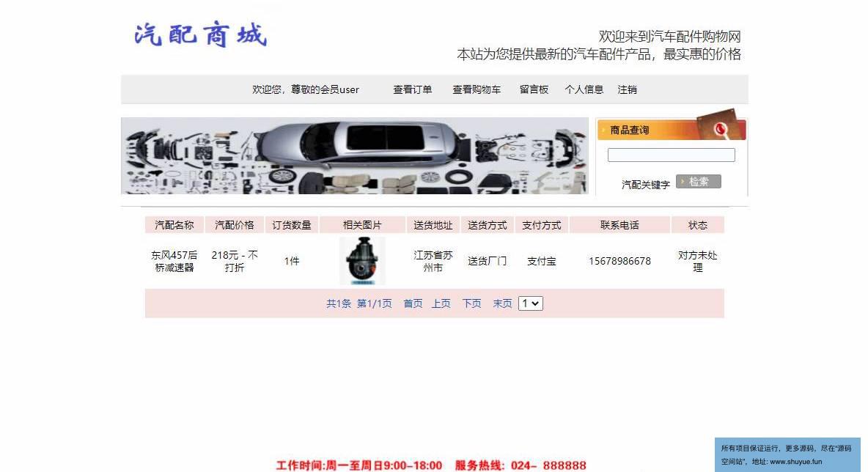
Task: Click the 检索 search button
Action: (x=698, y=182)
